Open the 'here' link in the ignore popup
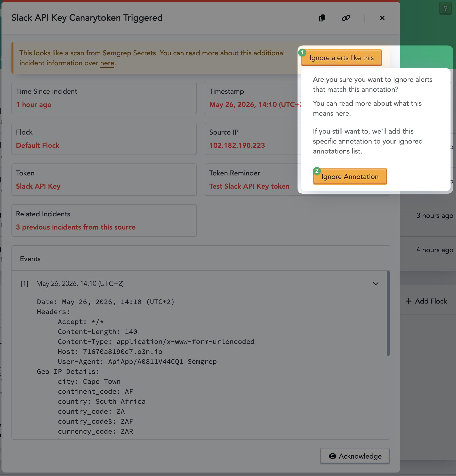Screen dimensions: 456x476 (x=342, y=113)
